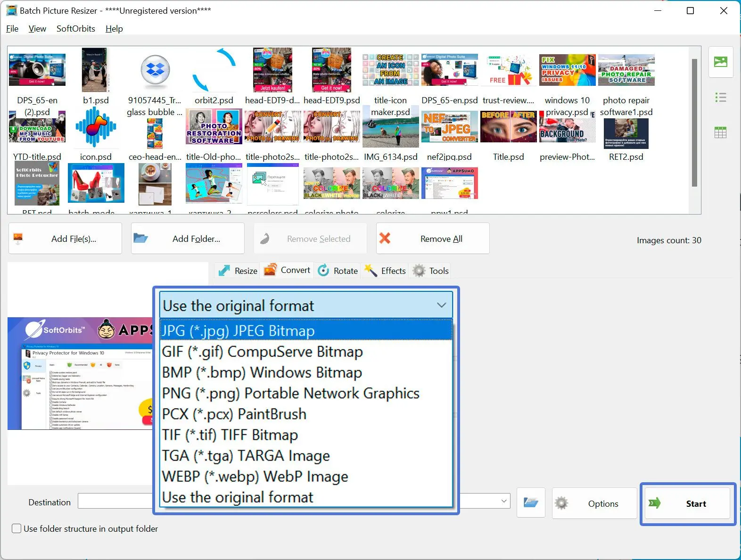This screenshot has height=560, width=741.
Task: Enable Use folder structure in output folder
Action: [16, 528]
